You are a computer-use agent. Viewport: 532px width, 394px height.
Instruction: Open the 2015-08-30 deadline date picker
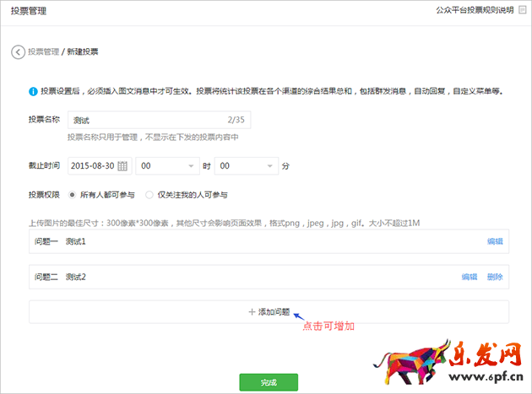[93, 166]
